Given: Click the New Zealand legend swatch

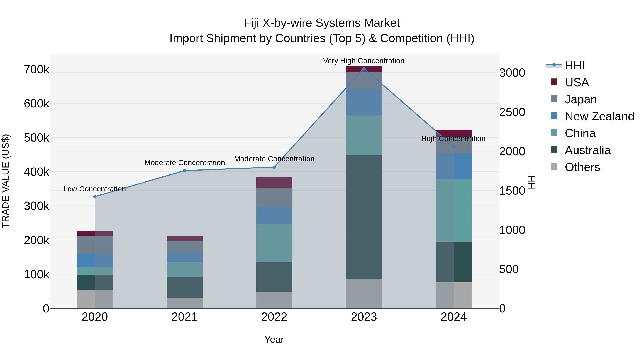Looking at the screenshot, I should click(554, 116).
